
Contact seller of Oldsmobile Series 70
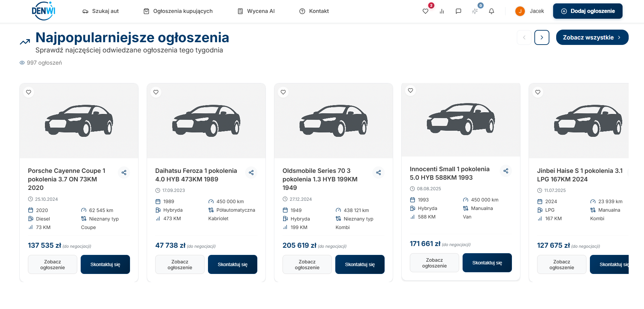360,264
